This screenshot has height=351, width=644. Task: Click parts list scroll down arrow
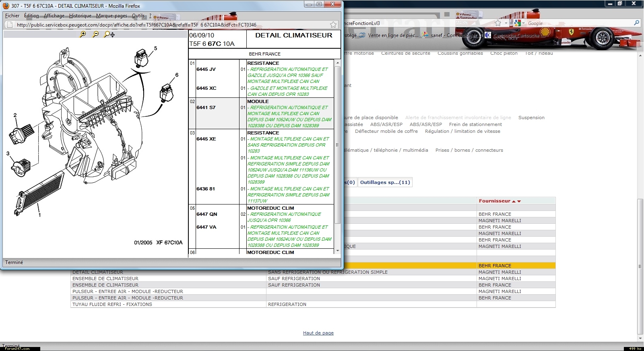pos(338,250)
